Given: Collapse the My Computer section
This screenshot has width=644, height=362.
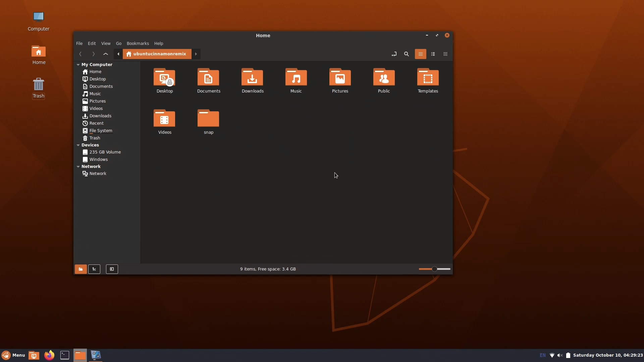Looking at the screenshot, I should tap(78, 64).
